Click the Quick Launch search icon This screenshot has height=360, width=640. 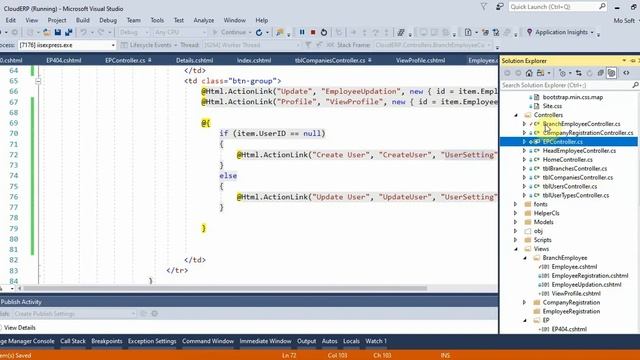[x=602, y=7]
